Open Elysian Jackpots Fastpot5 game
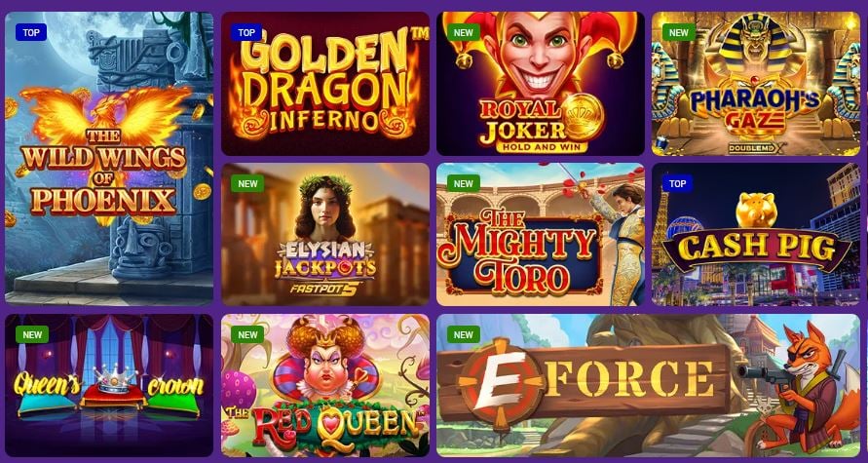Screen dimensions: 868x463 click(325, 234)
